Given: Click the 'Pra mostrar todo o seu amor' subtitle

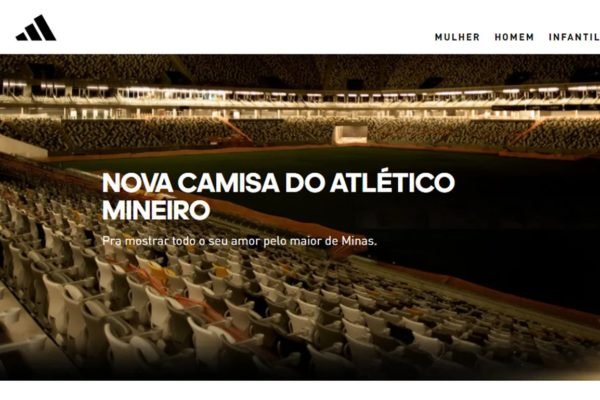Looking at the screenshot, I should point(240,241).
